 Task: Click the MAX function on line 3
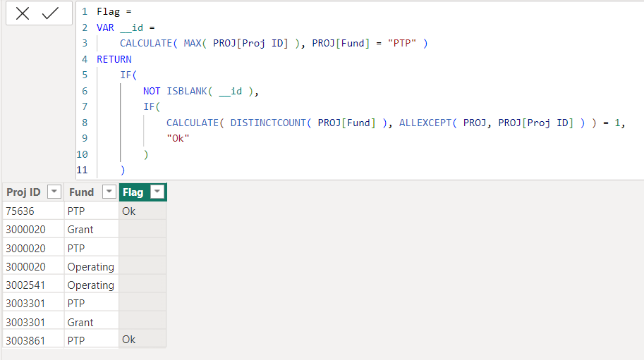click(x=193, y=43)
